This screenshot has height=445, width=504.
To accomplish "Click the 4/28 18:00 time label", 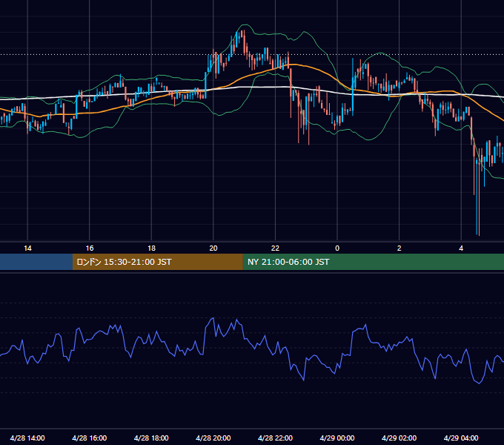I will 151,438.
